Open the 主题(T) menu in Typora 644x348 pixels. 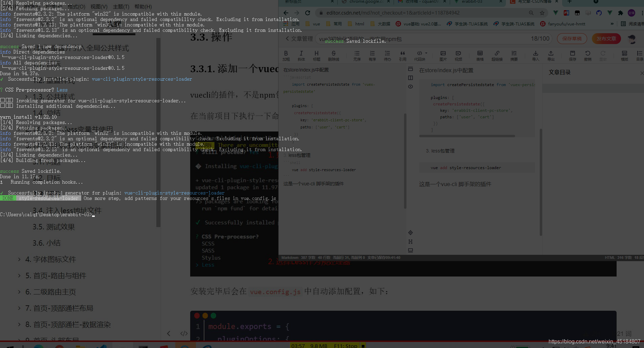(121, 7)
